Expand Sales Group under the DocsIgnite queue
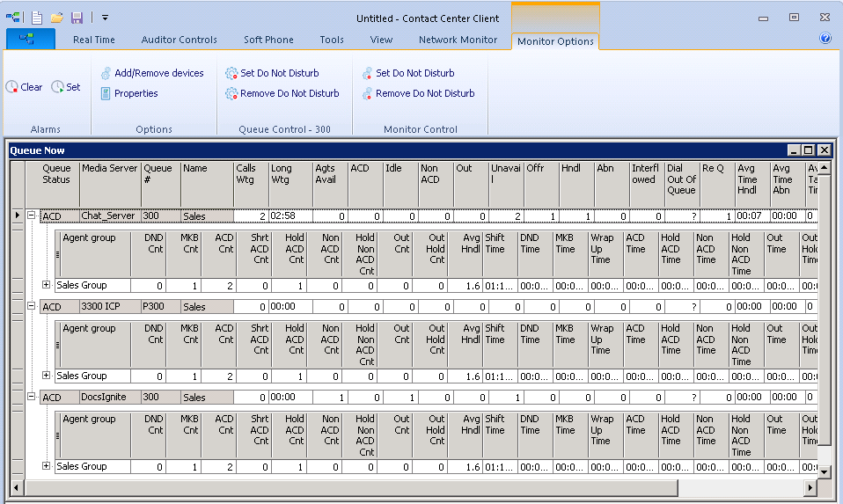The image size is (843, 504). (47, 466)
